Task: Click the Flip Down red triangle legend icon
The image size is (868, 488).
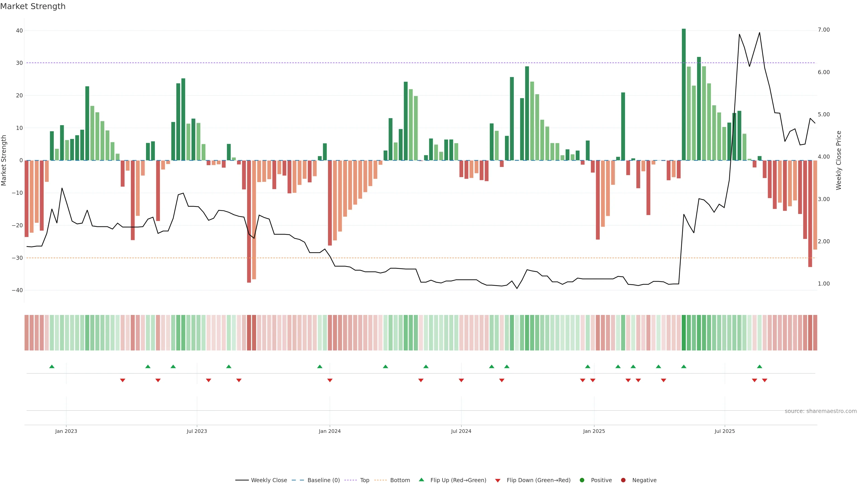Action: pyautogui.click(x=498, y=480)
